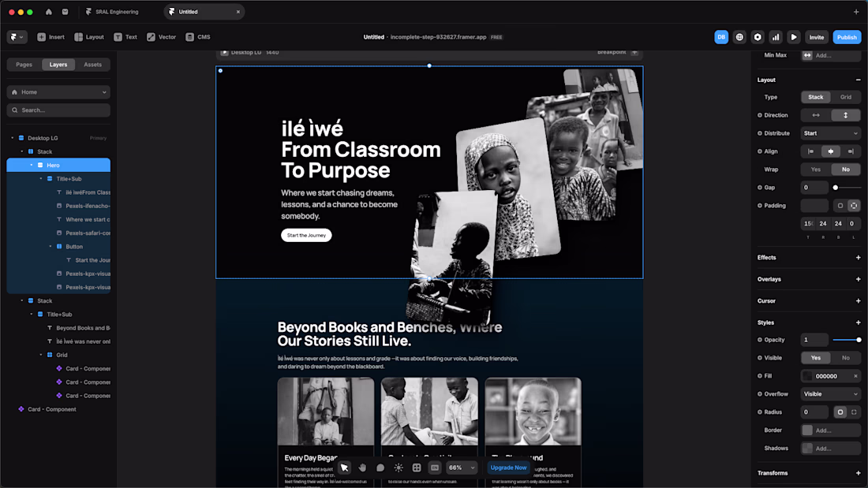The image size is (868, 488).
Task: Open the Fill color swatch 000000
Action: click(808, 376)
